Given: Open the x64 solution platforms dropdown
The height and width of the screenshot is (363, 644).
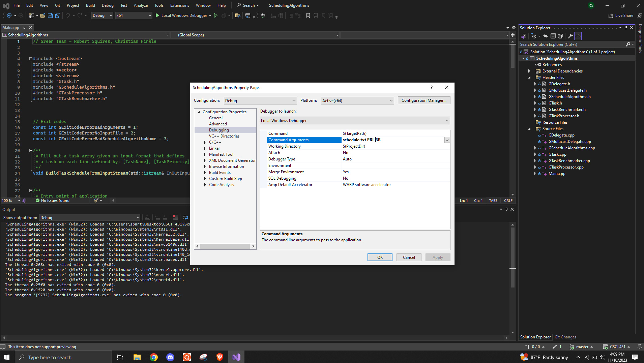Looking at the screenshot, I should coord(134,16).
